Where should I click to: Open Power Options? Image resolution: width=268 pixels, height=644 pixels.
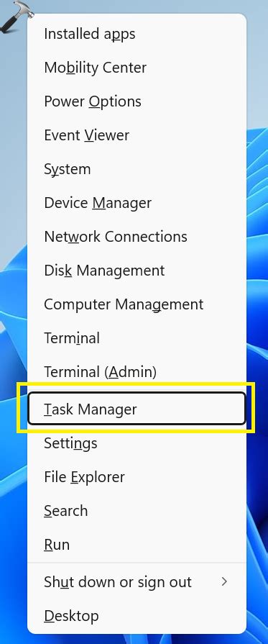point(137,101)
